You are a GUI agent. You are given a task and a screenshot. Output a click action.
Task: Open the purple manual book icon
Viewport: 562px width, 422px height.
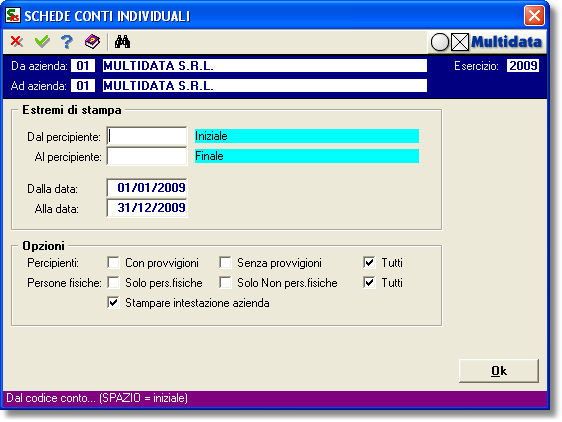(92, 42)
